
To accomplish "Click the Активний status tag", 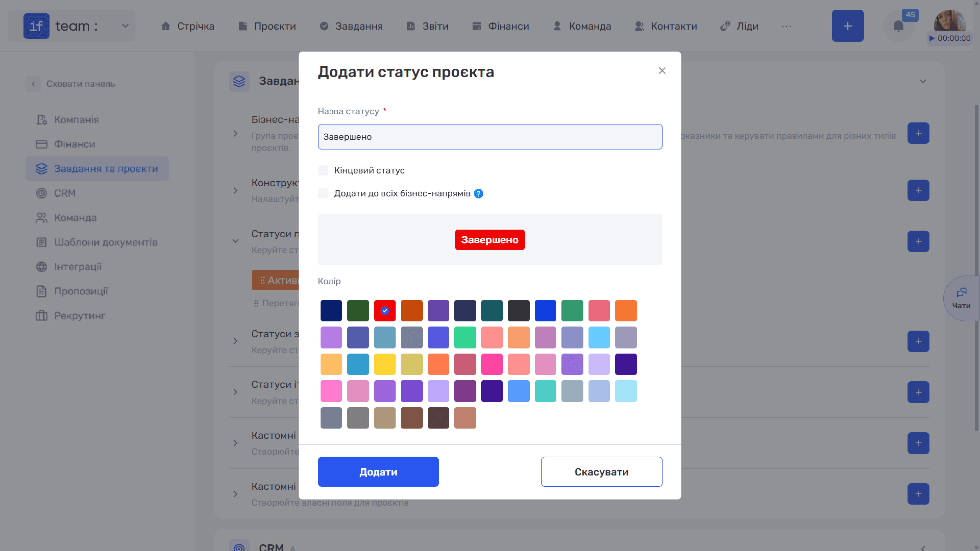I will pos(275,280).
